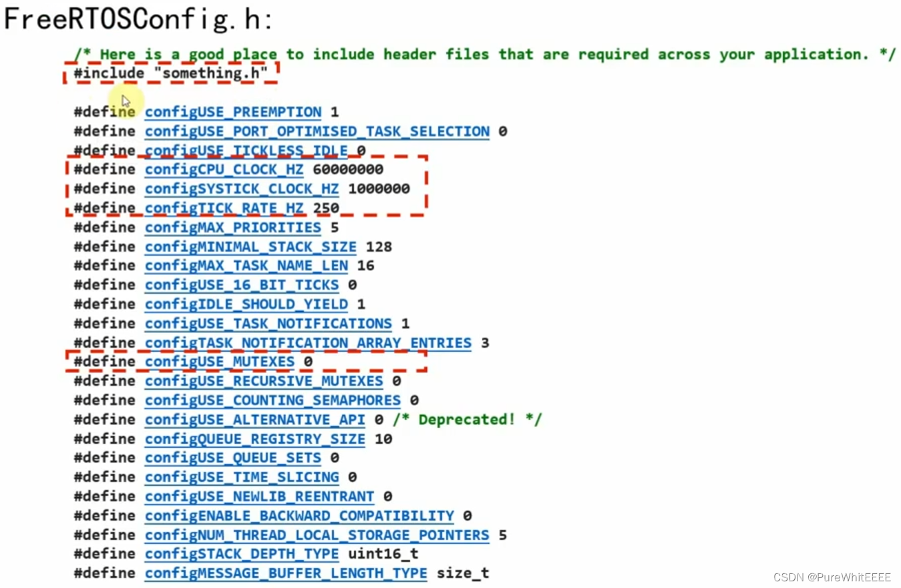Open configSTACK_DEPTH_TYPE link
The height and width of the screenshot is (588, 901).
click(x=242, y=554)
